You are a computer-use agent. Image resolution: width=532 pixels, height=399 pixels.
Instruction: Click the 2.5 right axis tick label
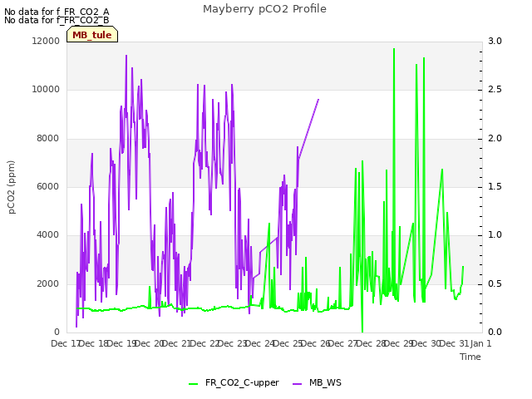coord(495,90)
